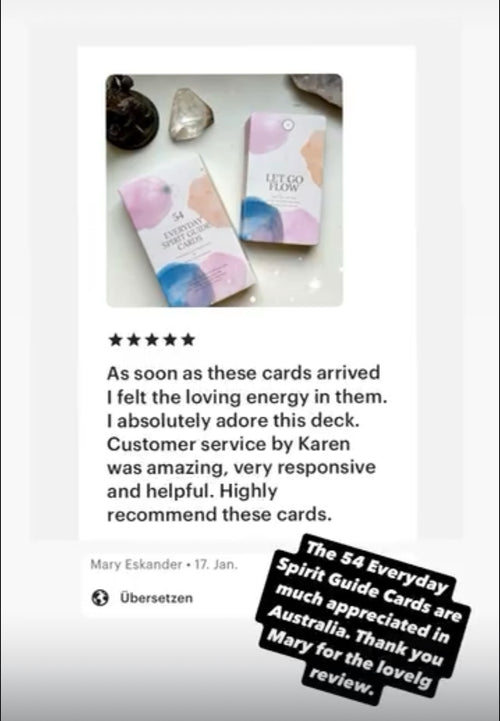Click the sticker text 'Australia. Thank you'
The image size is (500, 721).
coord(356,635)
